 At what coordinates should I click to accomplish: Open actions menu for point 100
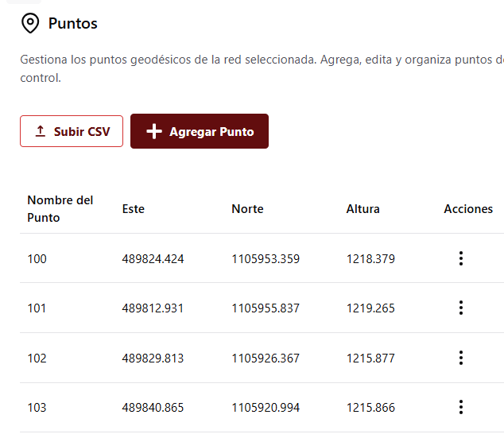pyautogui.click(x=461, y=258)
